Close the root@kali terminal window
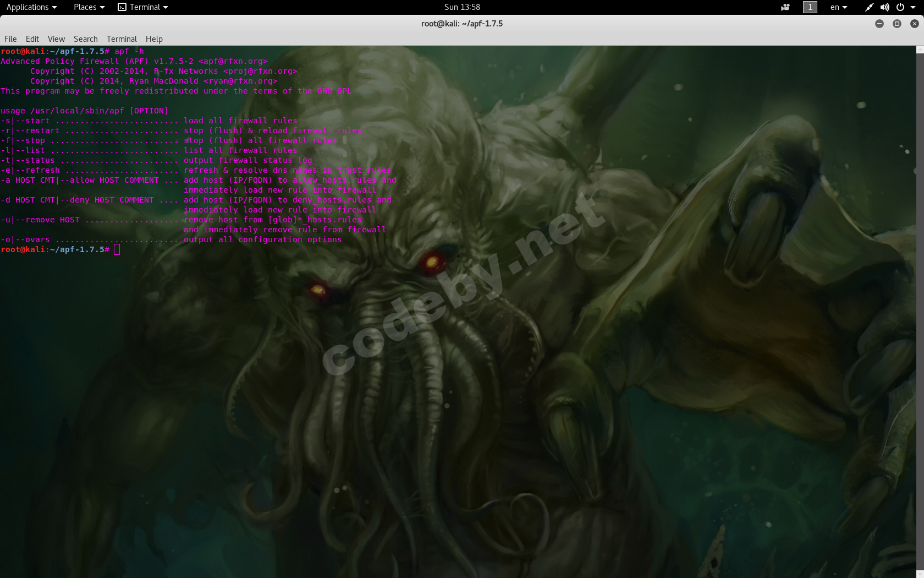 click(915, 24)
